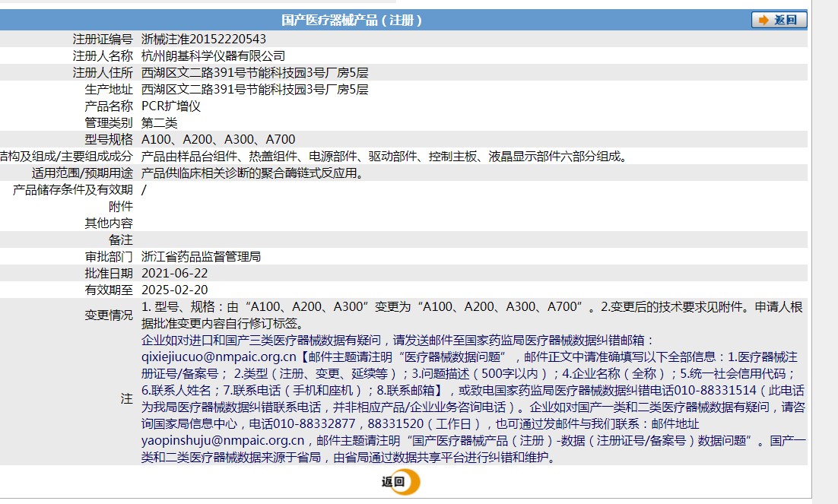This screenshot has height=504, width=838.
Task: Click 注册人住所 address value text
Action: click(x=255, y=73)
